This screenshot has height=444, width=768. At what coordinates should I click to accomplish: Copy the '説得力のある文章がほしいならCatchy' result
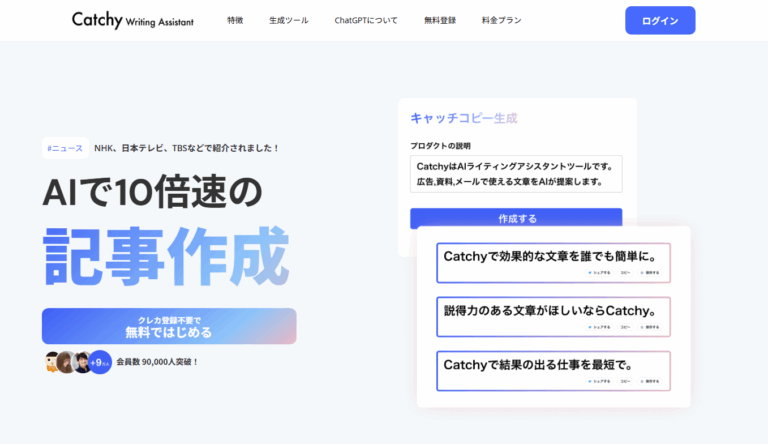[625, 327]
